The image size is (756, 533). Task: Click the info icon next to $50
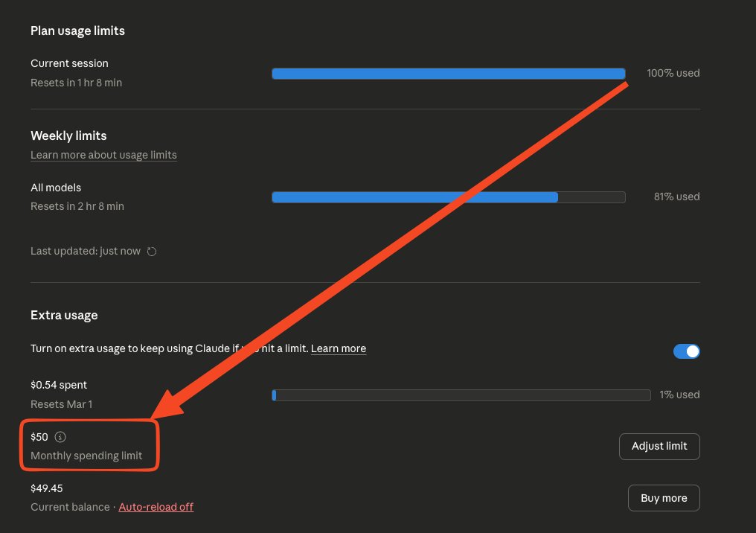pos(60,437)
